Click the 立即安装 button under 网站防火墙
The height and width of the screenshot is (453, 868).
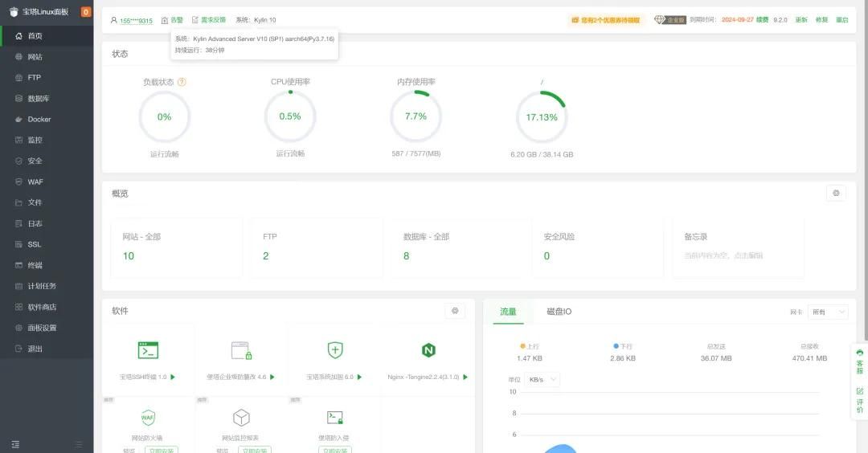(x=162, y=450)
